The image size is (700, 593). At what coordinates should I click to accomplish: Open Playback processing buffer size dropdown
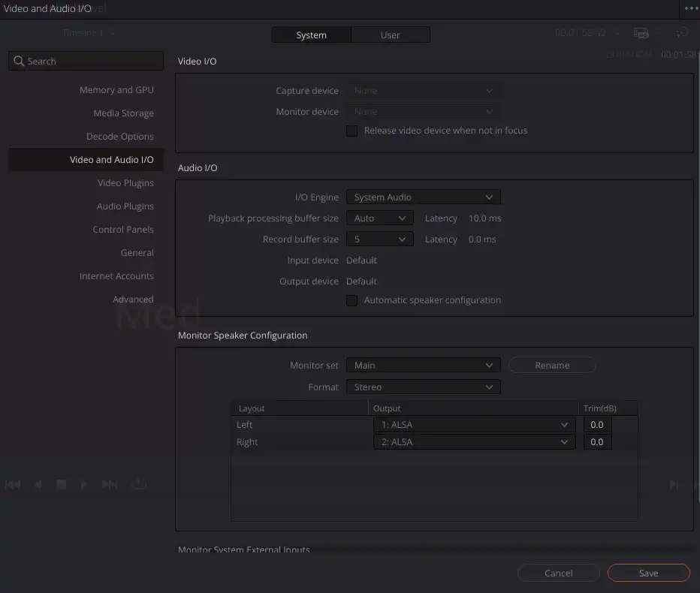tap(380, 218)
